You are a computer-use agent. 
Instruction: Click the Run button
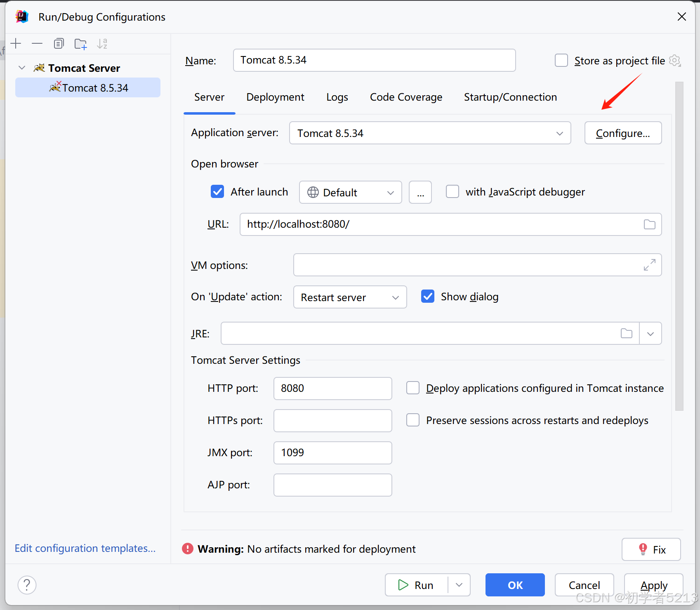coord(416,585)
